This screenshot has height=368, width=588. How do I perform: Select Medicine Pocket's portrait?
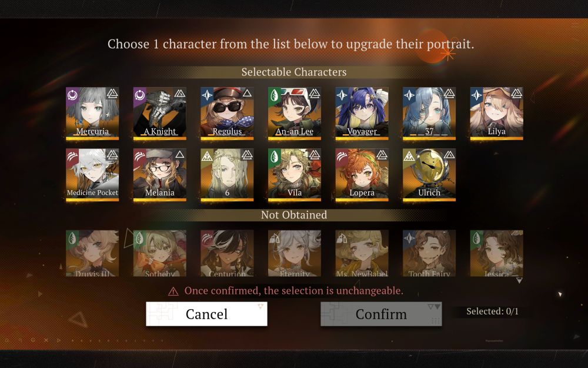[x=92, y=175]
